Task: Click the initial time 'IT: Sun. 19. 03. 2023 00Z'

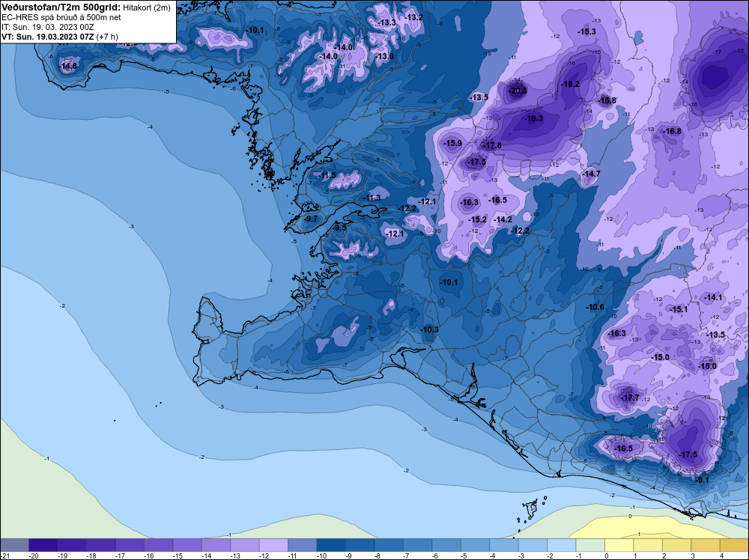Action: (x=48, y=27)
